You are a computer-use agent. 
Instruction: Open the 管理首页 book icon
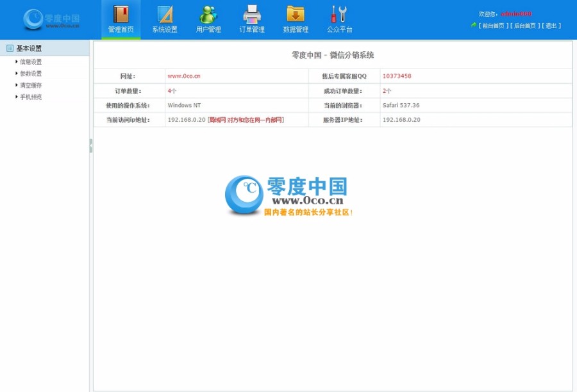[x=121, y=14]
